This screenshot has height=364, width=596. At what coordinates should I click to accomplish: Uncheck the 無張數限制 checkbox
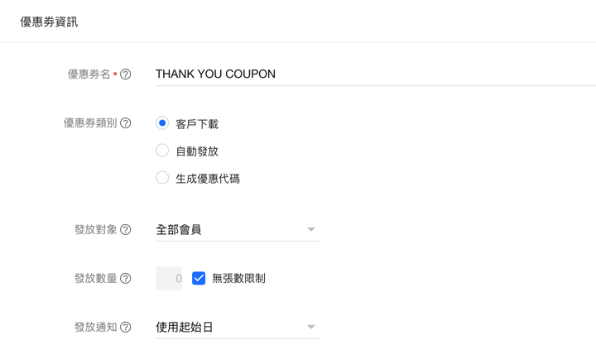[199, 279]
